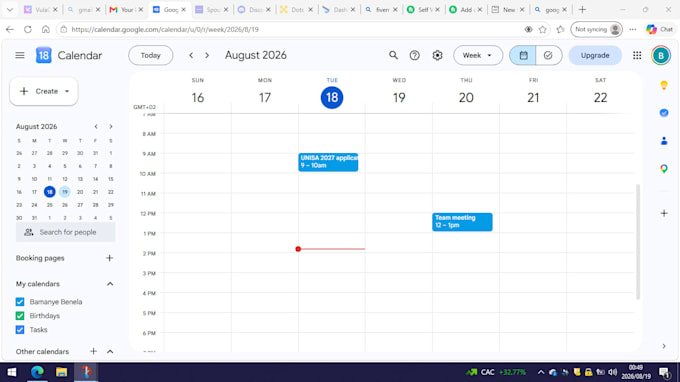Switch to the Self browser tab

click(424, 10)
